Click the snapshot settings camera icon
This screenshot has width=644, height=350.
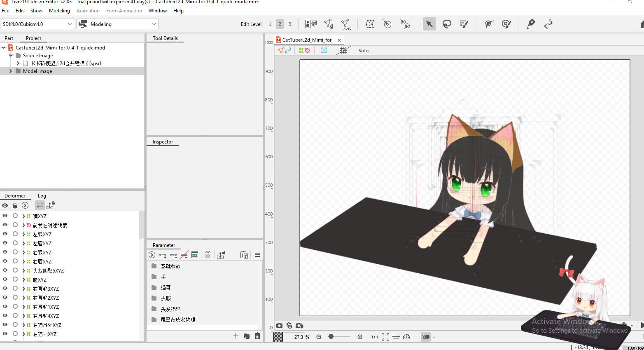pyautogui.click(x=289, y=326)
